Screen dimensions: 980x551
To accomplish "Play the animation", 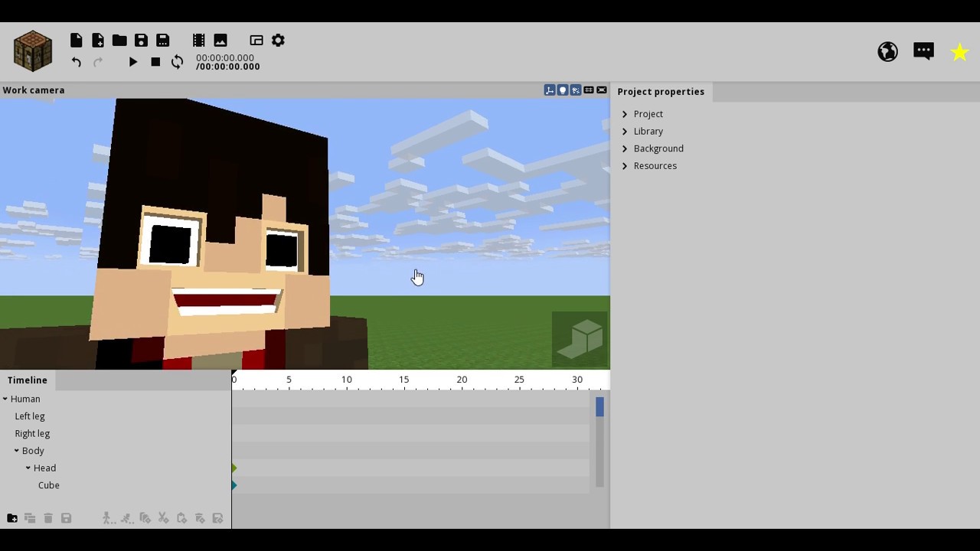I will (x=133, y=62).
